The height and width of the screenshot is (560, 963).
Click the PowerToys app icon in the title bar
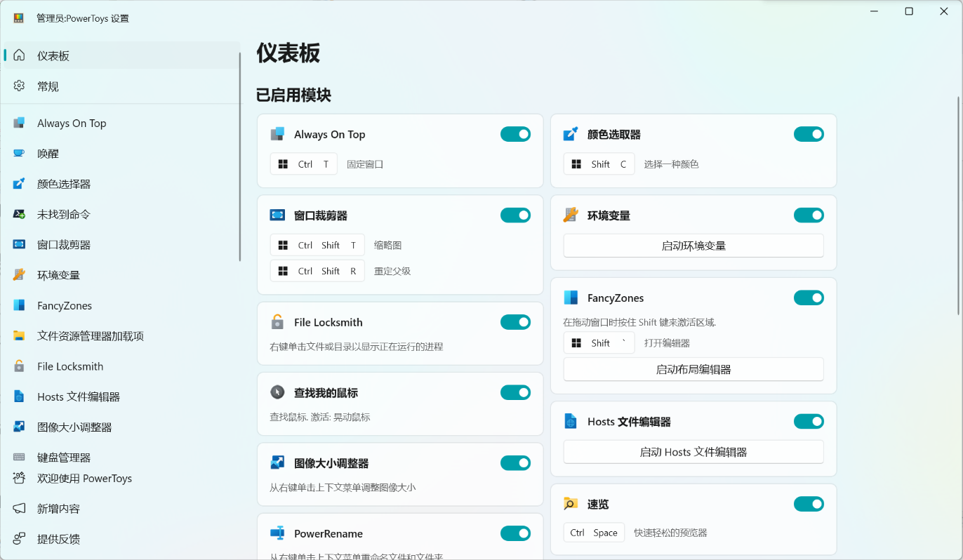(19, 18)
